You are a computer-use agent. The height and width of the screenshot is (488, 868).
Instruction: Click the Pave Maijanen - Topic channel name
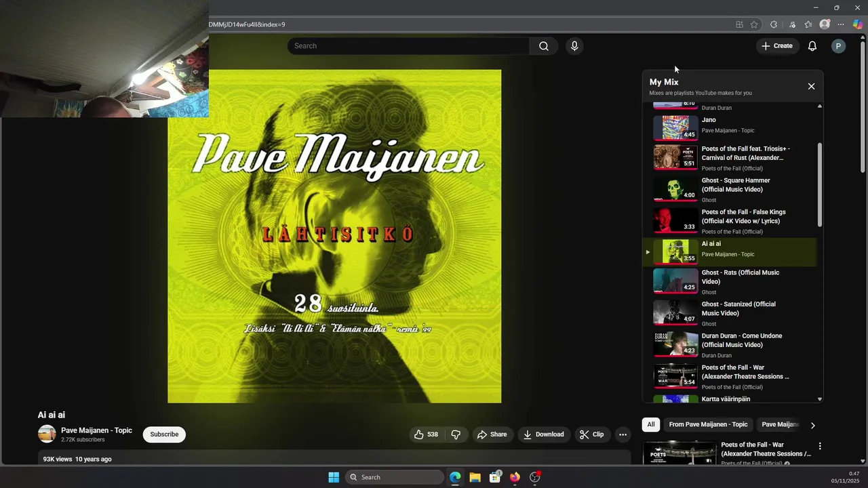tap(96, 430)
